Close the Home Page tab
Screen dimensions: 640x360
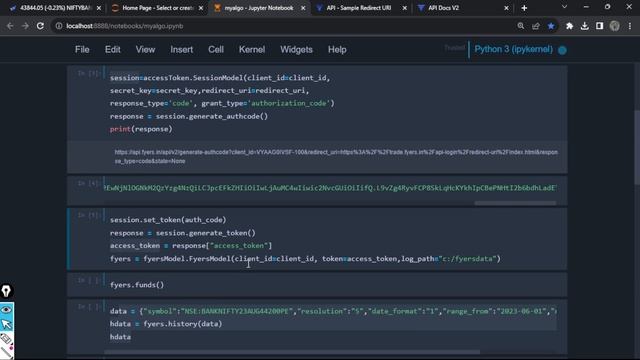coord(201,8)
